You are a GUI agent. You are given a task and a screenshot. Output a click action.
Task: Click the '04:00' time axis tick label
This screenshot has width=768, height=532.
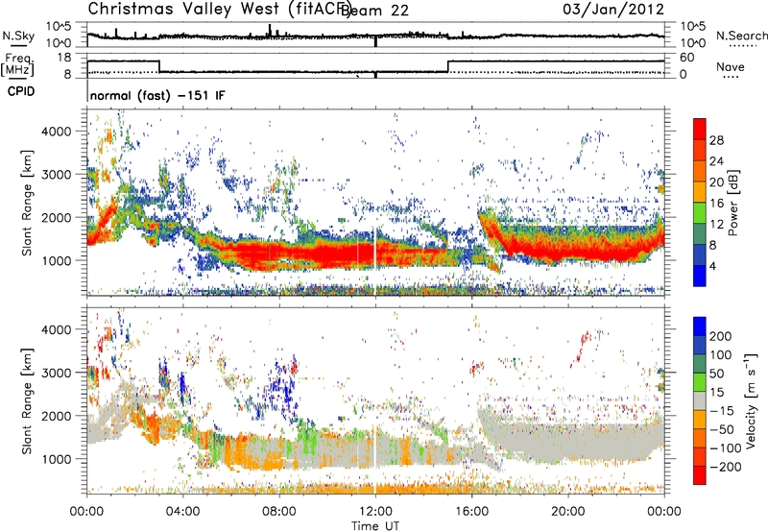[x=183, y=512]
